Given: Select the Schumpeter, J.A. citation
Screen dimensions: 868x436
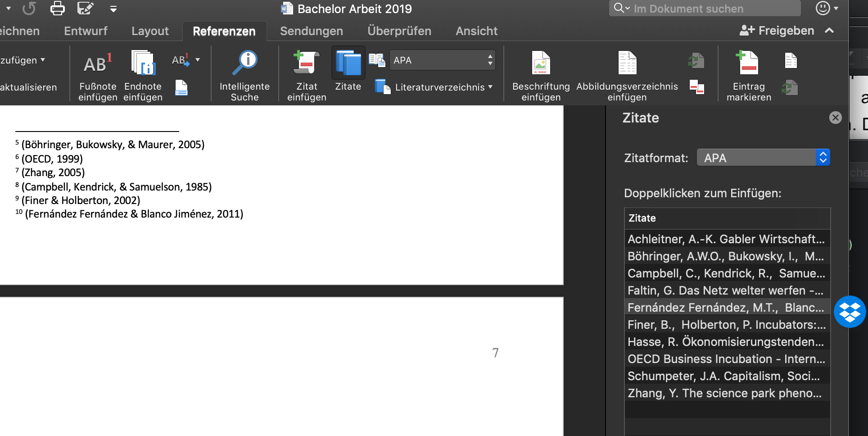Looking at the screenshot, I should 727,376.
